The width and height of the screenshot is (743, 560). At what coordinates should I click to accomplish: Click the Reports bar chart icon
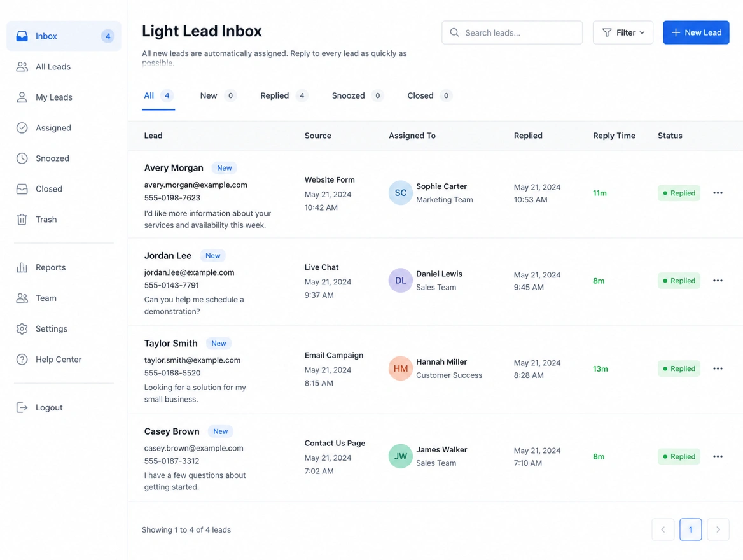pyautogui.click(x=22, y=267)
